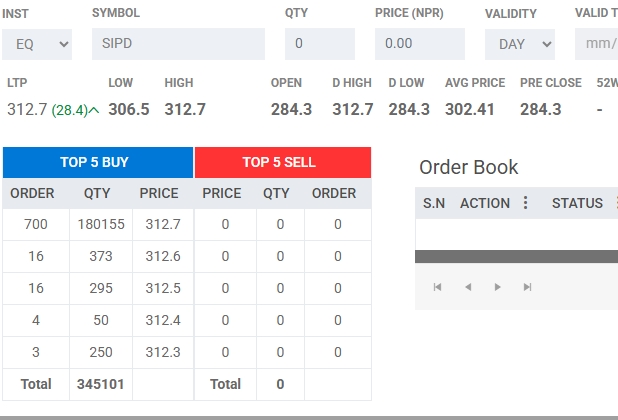The width and height of the screenshot is (618, 420).
Task: Click the D HIGH value 312.7
Action: click(353, 109)
